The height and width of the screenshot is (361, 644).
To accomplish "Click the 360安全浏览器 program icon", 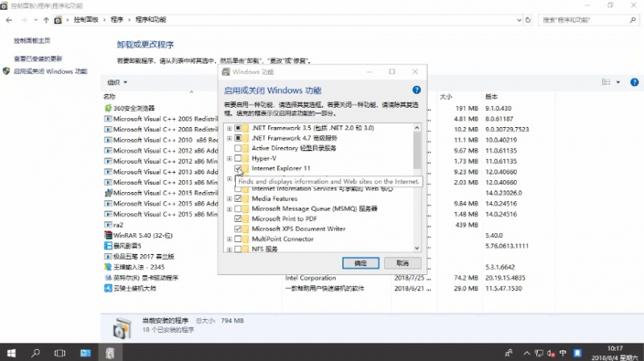I will 108,109.
